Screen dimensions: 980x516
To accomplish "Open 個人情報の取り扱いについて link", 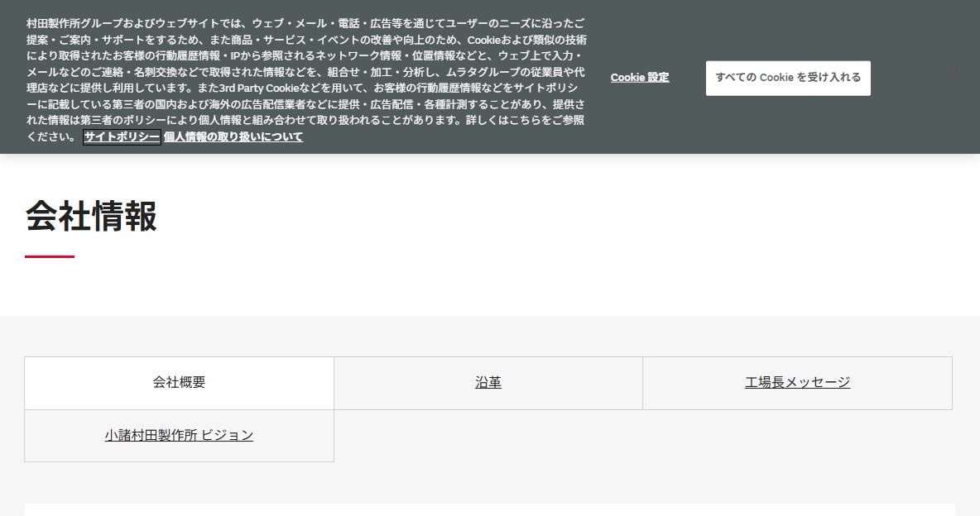I will click(233, 136).
